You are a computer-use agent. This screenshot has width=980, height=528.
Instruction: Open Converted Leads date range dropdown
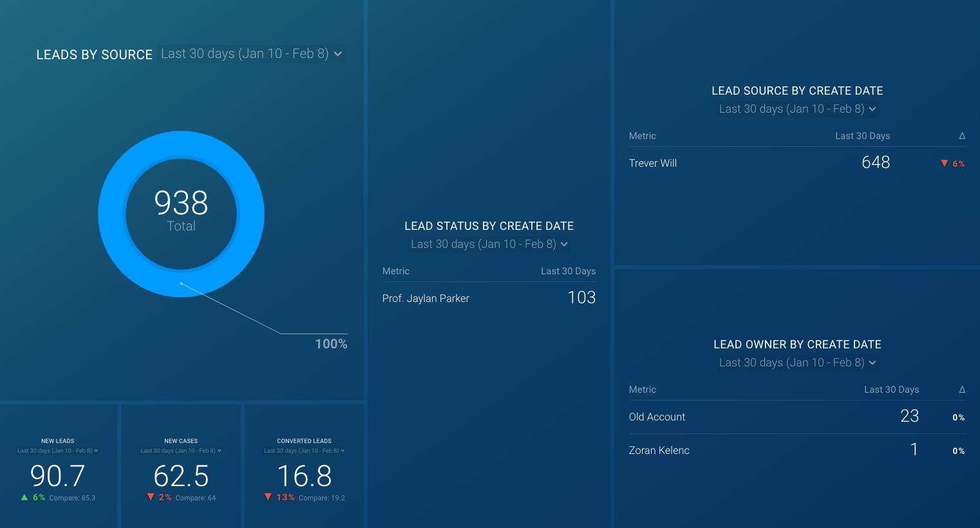[305, 451]
